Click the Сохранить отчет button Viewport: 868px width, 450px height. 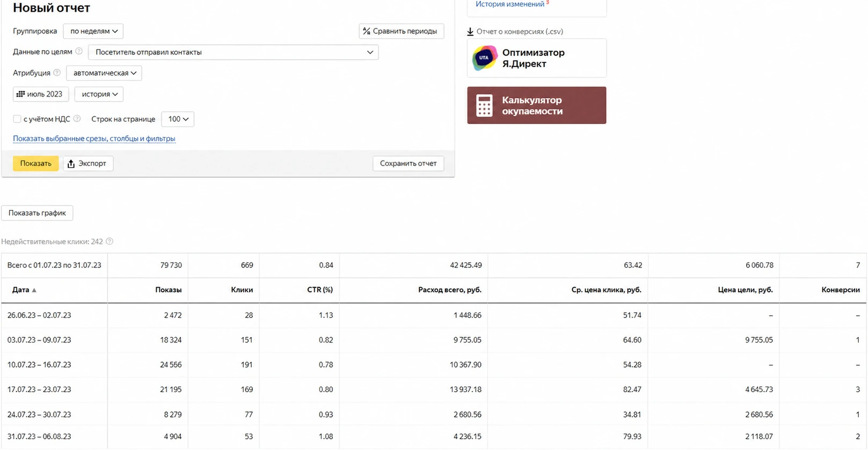coord(409,163)
